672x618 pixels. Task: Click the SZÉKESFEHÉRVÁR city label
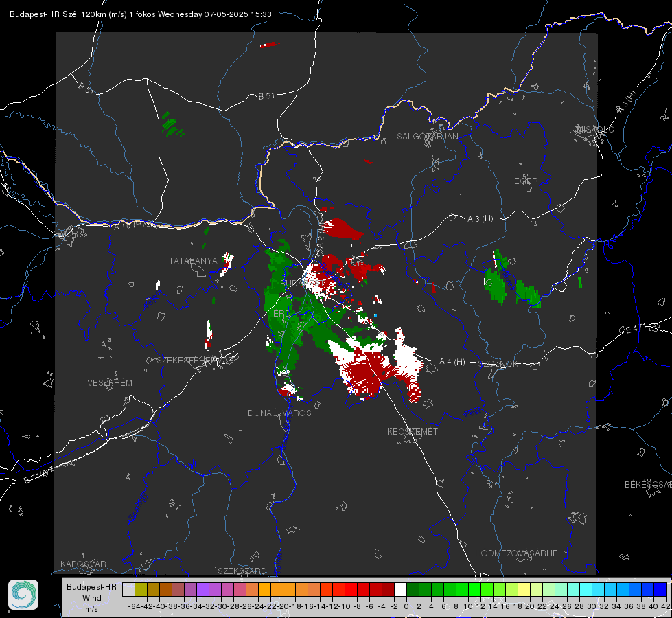coord(195,360)
